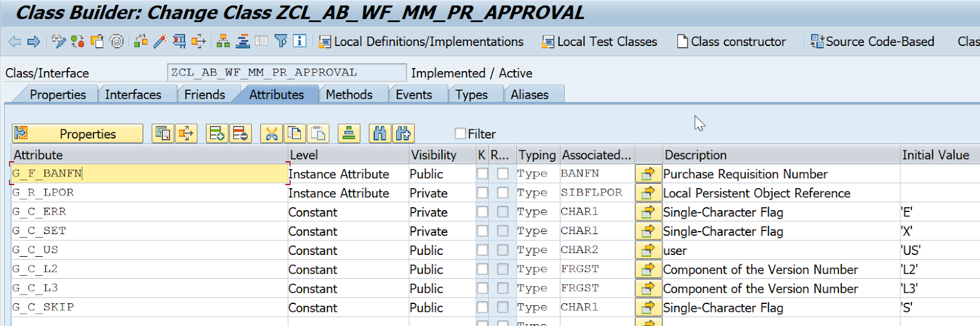The height and width of the screenshot is (326, 980).
Task: Open Local Test Classes
Action: click(600, 42)
